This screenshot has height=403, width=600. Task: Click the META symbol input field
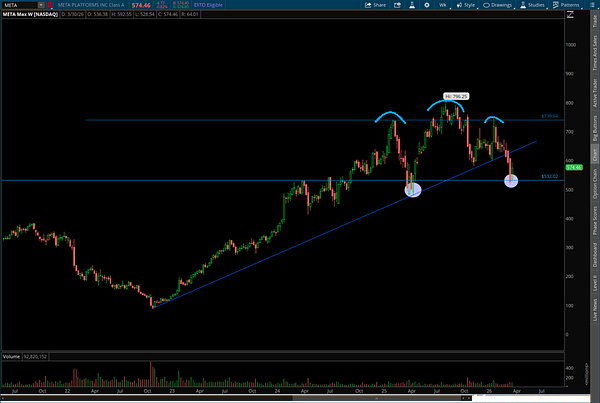click(x=20, y=5)
